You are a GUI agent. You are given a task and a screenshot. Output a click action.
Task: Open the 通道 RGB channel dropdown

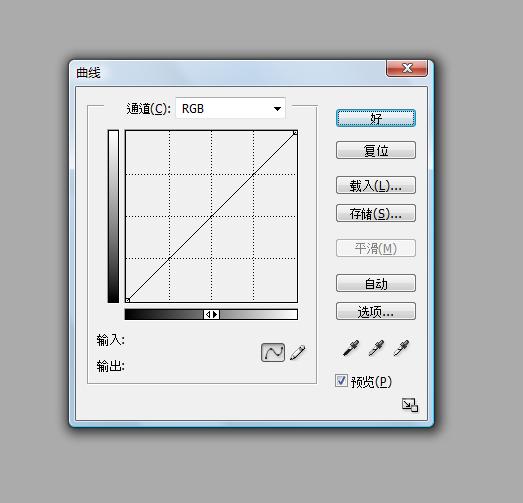230,108
